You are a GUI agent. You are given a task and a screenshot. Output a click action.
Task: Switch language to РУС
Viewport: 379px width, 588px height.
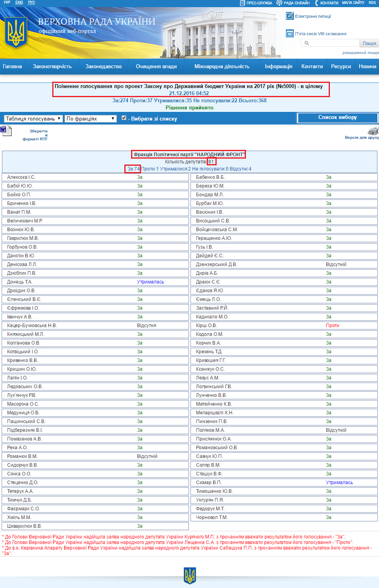pyautogui.click(x=32, y=2)
